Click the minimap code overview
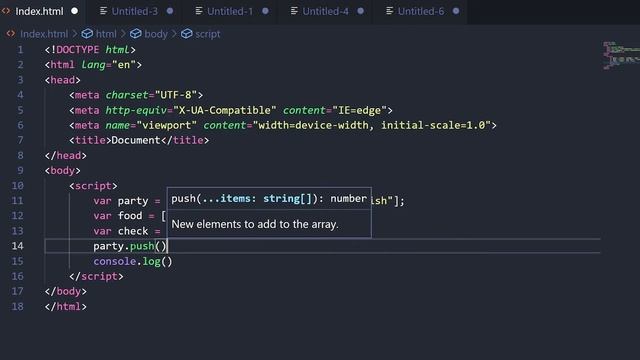The image size is (640, 360). [621, 55]
